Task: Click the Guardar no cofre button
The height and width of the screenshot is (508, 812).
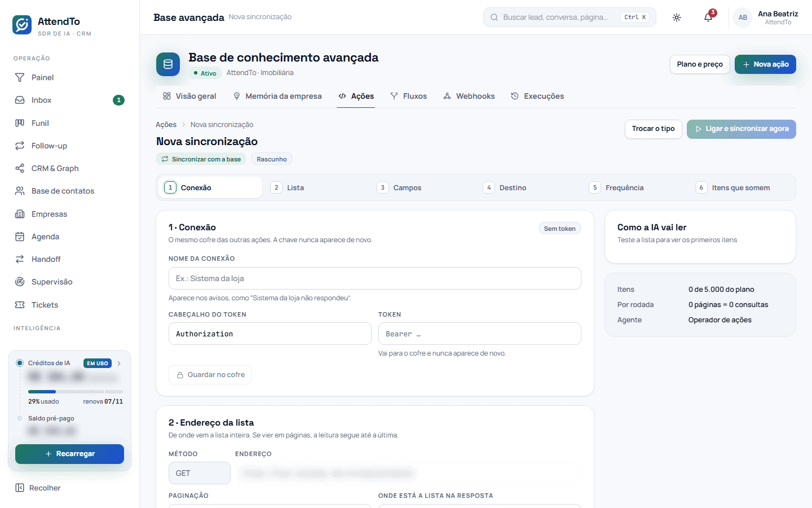Action: pos(210,375)
